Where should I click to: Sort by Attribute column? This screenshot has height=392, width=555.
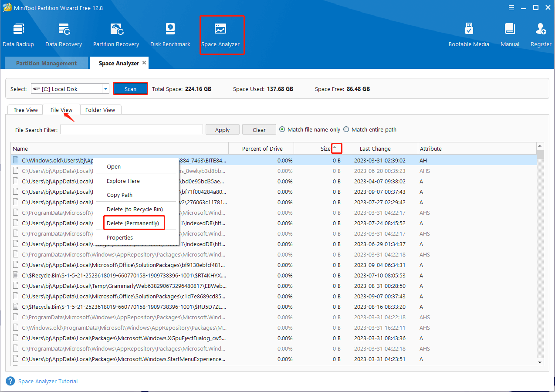(x=477, y=149)
